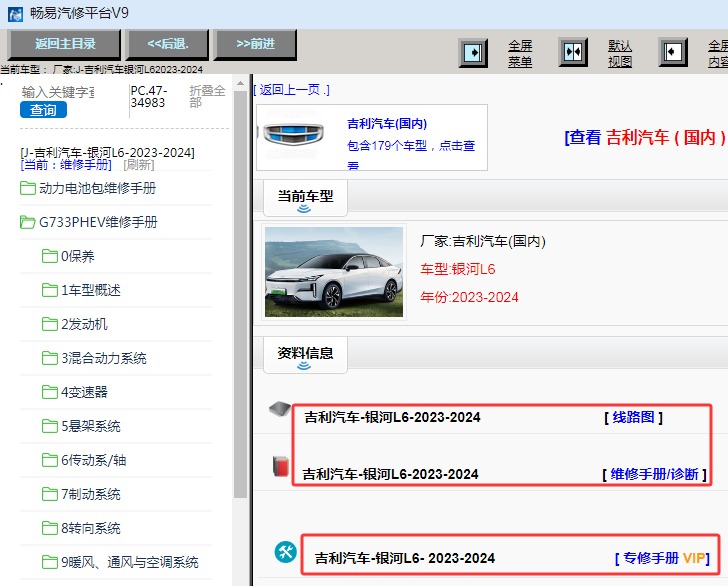Click the 厂家:吉利汽车(国内) text
This screenshot has height=586, width=728.
point(483,241)
